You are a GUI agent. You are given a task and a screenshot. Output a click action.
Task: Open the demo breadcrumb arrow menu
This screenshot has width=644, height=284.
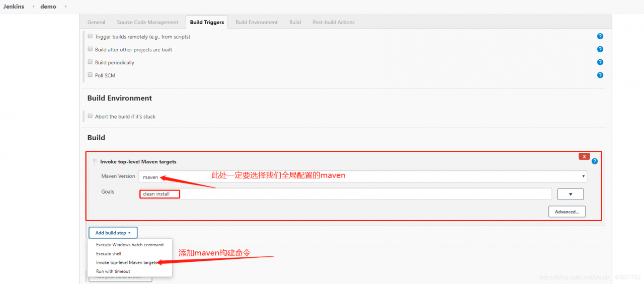(65, 7)
